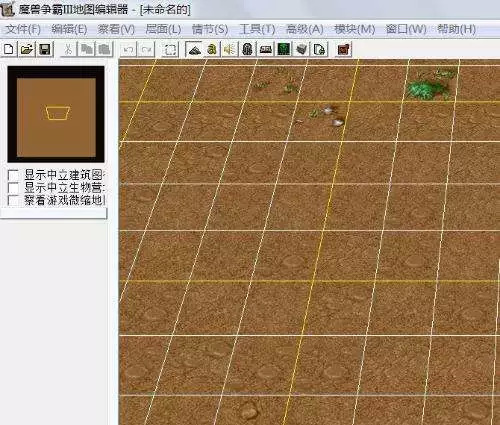Click the Paste toolbar icon
Screen dimensions: 500x425
[x=104, y=50]
